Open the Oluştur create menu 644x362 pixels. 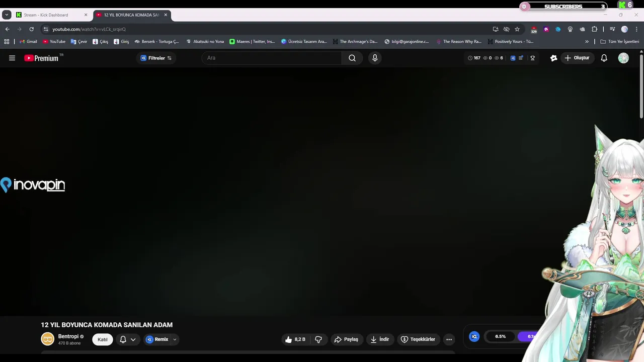pos(577,58)
